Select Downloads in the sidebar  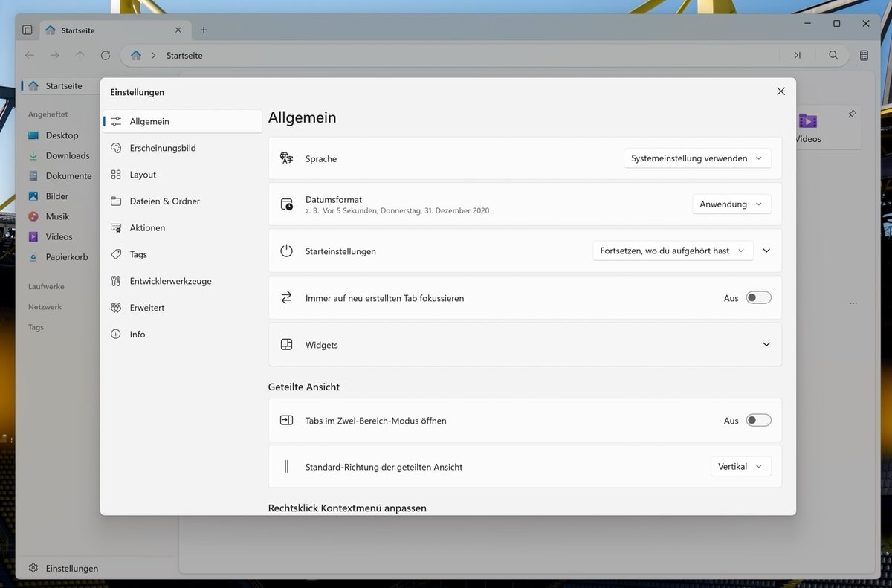(x=67, y=156)
